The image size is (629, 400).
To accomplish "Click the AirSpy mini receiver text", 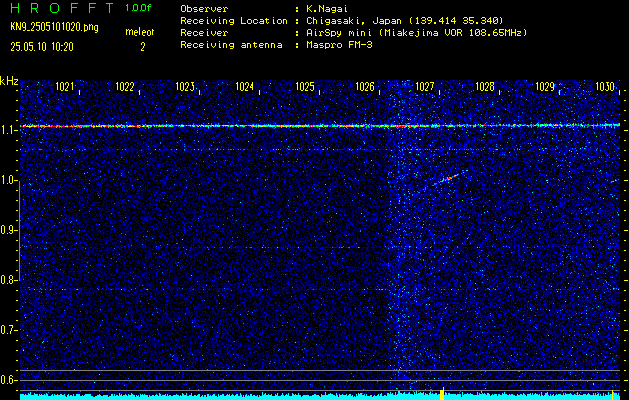I will pyautogui.click(x=416, y=33).
